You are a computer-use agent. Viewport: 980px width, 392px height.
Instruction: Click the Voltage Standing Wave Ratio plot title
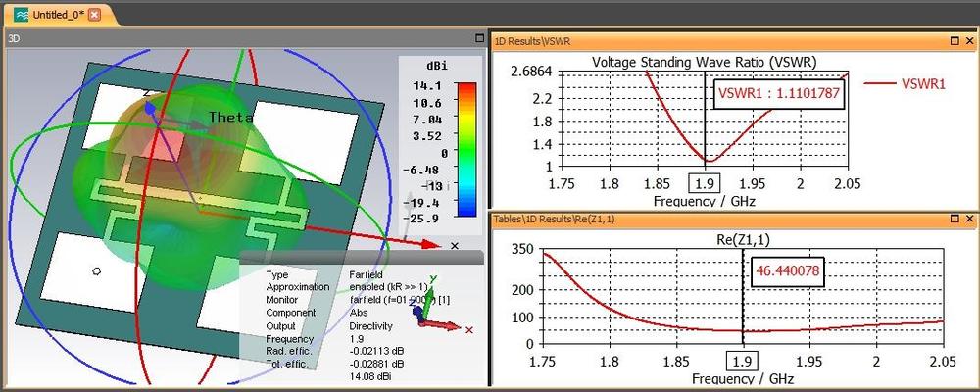coord(704,62)
